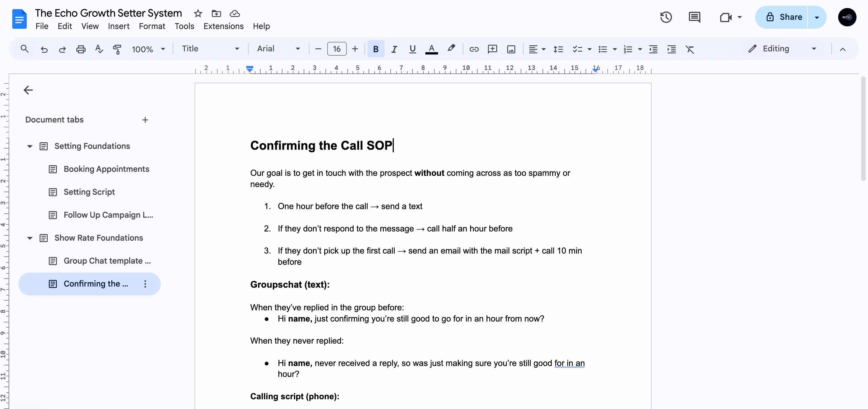This screenshot has height=409, width=868.
Task: Open the Arial font dropdown
Action: [x=278, y=49]
